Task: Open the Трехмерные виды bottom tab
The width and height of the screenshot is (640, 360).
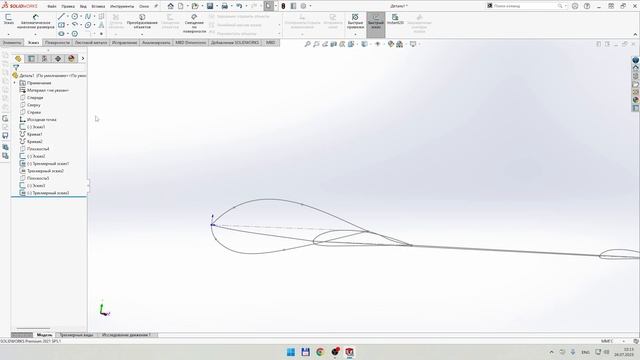Action: [76, 335]
